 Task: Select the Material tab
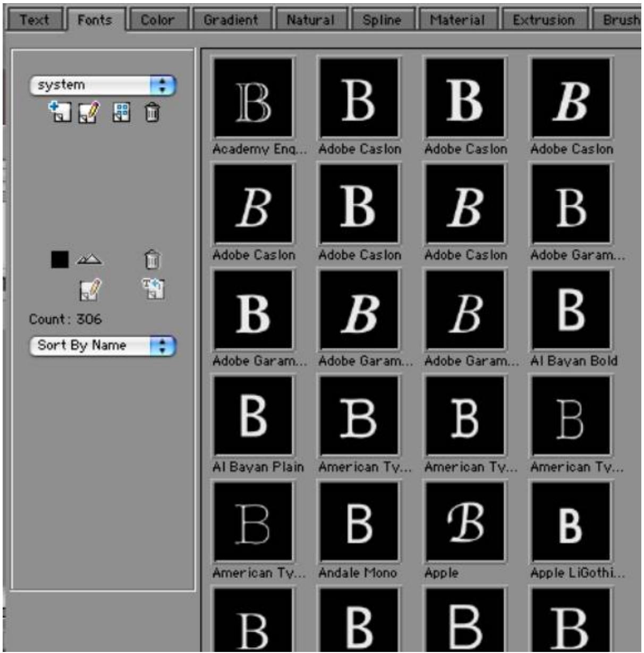click(458, 20)
